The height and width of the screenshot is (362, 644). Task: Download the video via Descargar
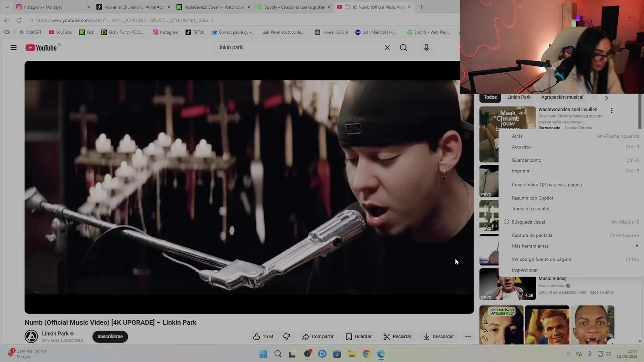pos(438,337)
